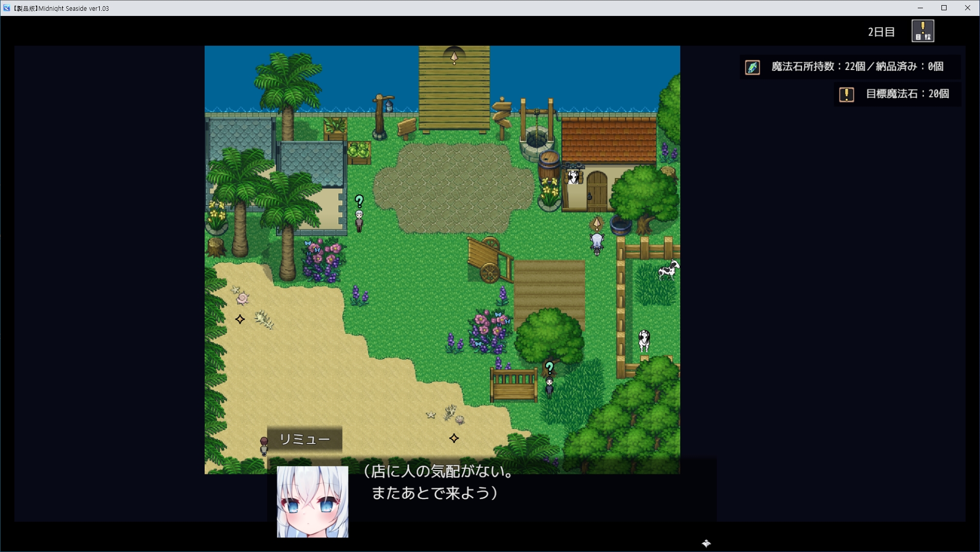Click the cow shop sign on the house
This screenshot has width=980, height=552.
573,175
